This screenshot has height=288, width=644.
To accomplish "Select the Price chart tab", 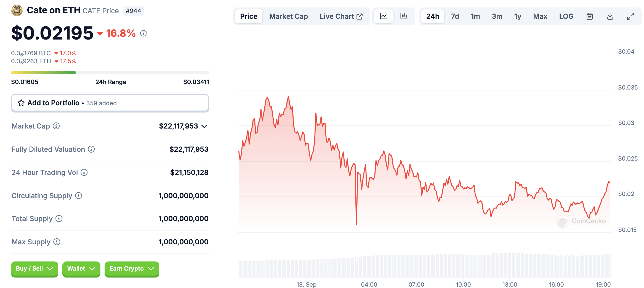I will [x=249, y=16].
